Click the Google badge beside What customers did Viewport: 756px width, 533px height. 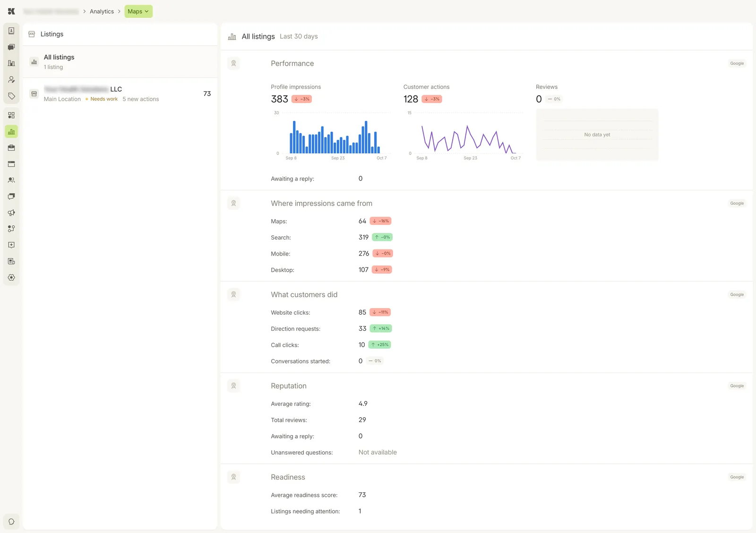[737, 295]
